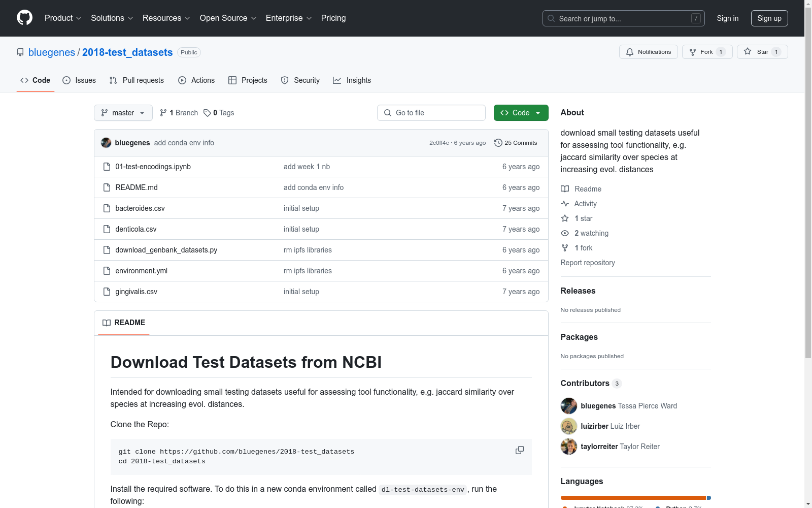Click the Sign in link
This screenshot has width=812, height=508.
[x=728, y=18]
